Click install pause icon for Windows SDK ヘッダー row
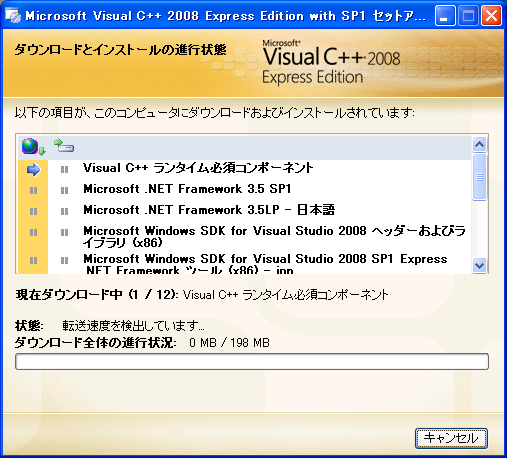Screen dimensions: 508x458 tap(64, 232)
